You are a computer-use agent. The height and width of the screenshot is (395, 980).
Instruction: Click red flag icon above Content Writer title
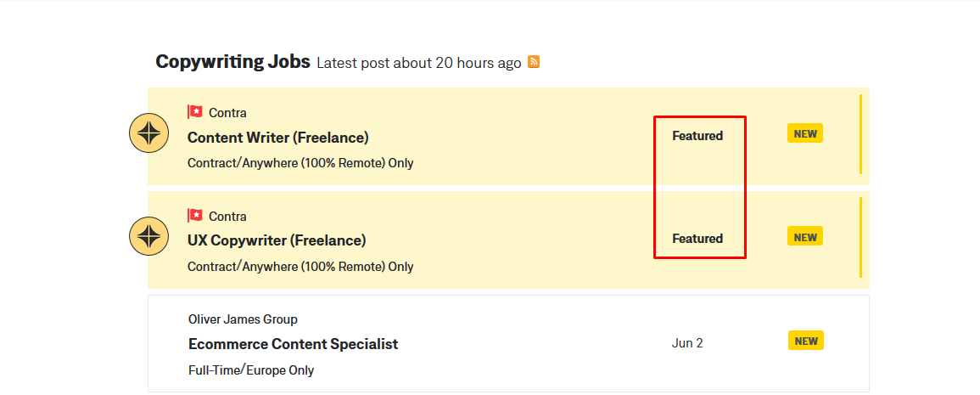click(x=195, y=112)
